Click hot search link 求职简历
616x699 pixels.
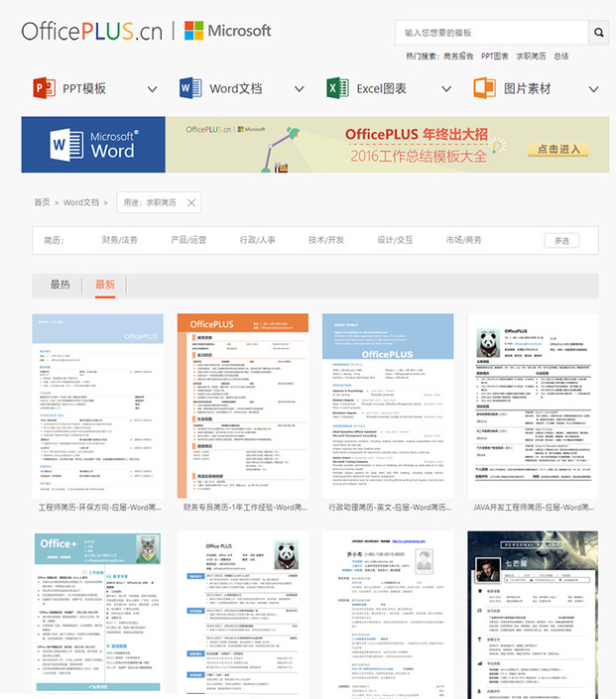531,57
